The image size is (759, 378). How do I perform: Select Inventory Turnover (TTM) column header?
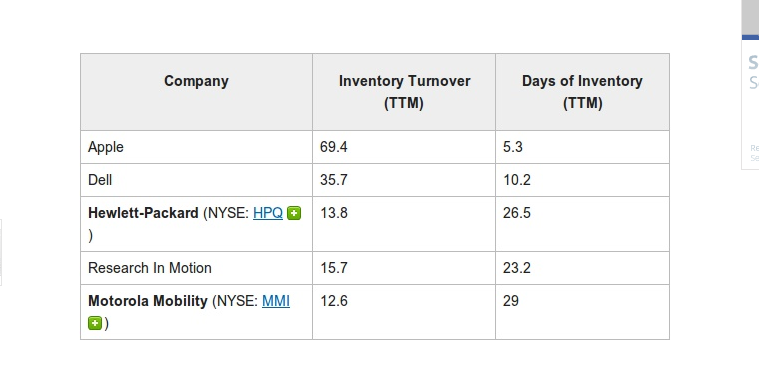tap(404, 92)
